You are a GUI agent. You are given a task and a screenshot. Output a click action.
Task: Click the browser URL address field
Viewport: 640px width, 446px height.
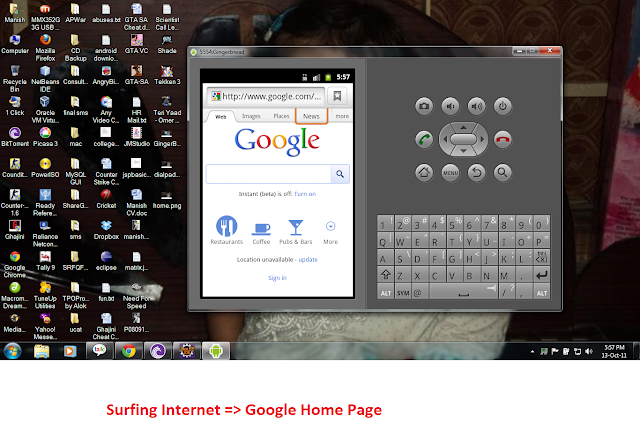pos(266,96)
